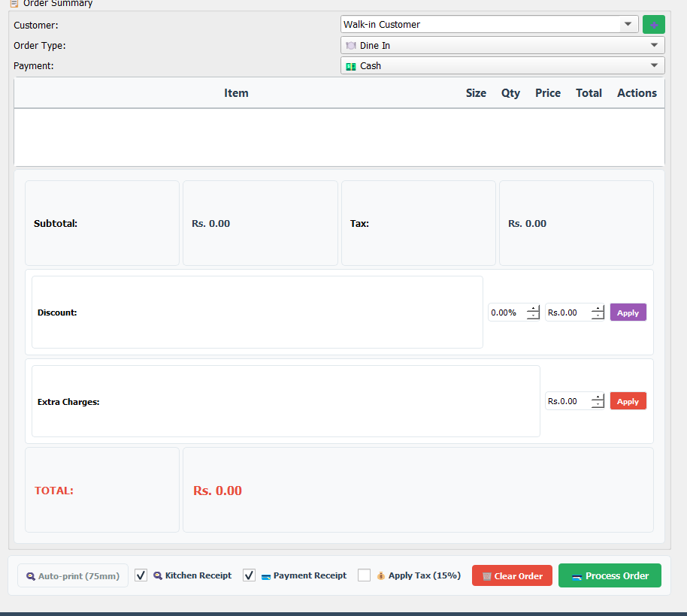Enable the Apply Tax (15%) checkbox

click(365, 575)
